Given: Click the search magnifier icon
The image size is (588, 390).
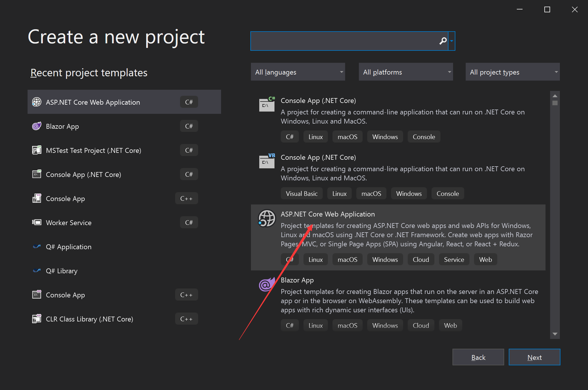Looking at the screenshot, I should (443, 41).
